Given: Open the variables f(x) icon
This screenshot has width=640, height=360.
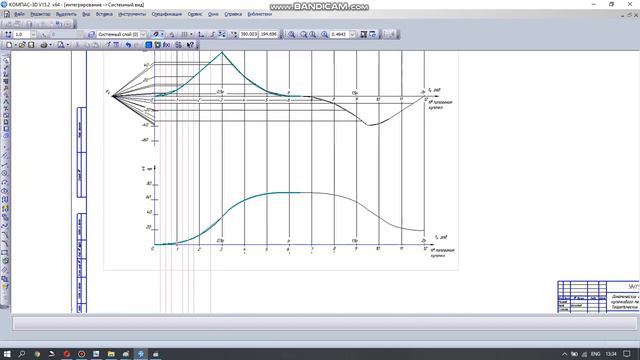Looking at the screenshot, I should pyautogui.click(x=167, y=45).
